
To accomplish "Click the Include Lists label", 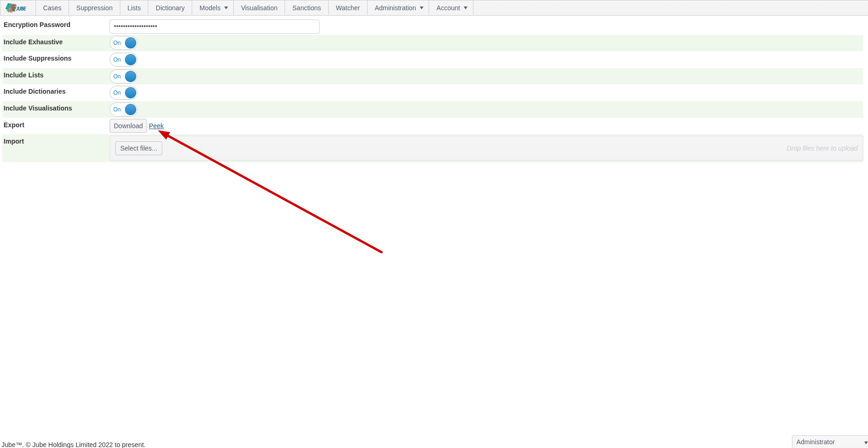I will [x=23, y=75].
